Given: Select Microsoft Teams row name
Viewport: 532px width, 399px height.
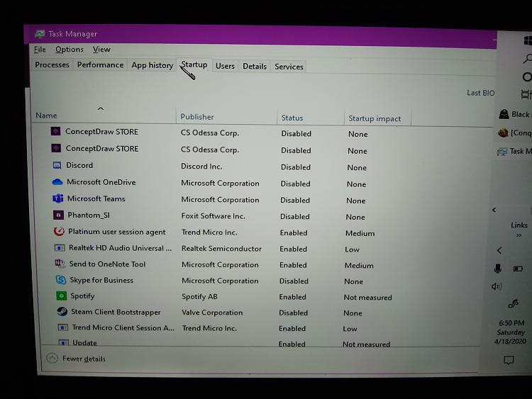Looking at the screenshot, I should pos(96,198).
